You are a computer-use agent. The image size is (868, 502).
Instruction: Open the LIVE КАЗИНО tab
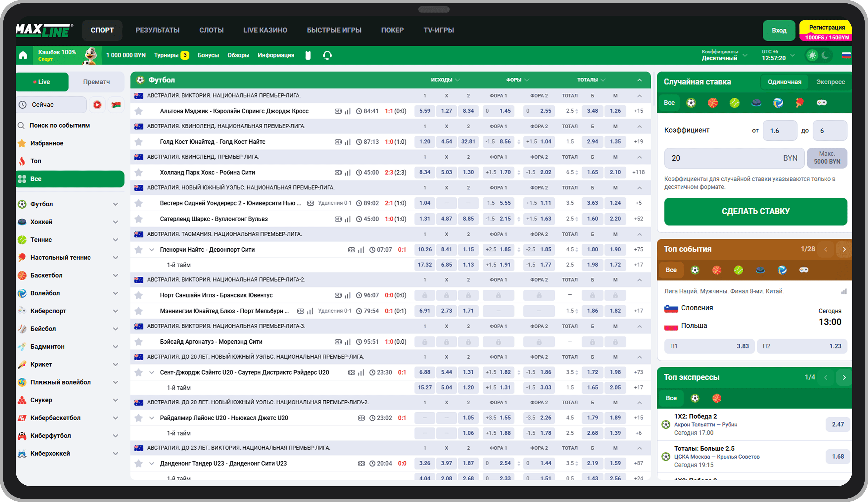265,30
